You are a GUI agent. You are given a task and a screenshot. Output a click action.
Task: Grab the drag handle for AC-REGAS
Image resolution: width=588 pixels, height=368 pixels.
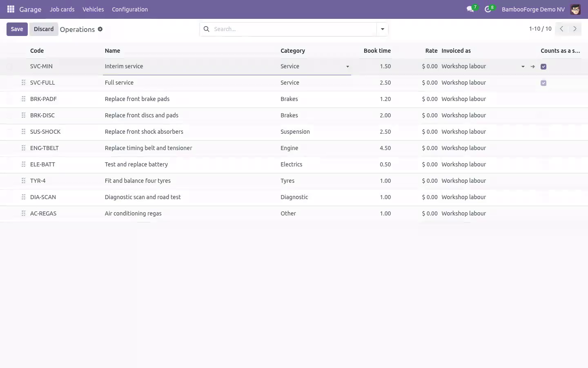coord(23,213)
